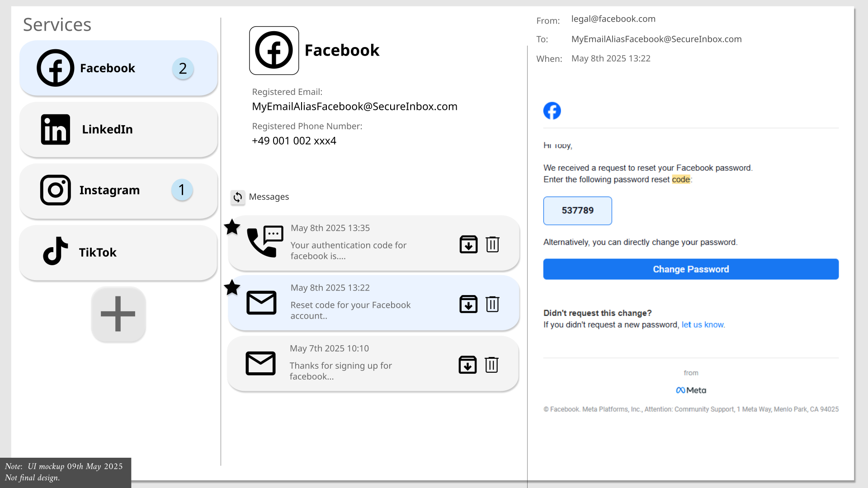Click the highlighted word 'code' in email
This screenshot has width=868, height=488.
(681, 179)
